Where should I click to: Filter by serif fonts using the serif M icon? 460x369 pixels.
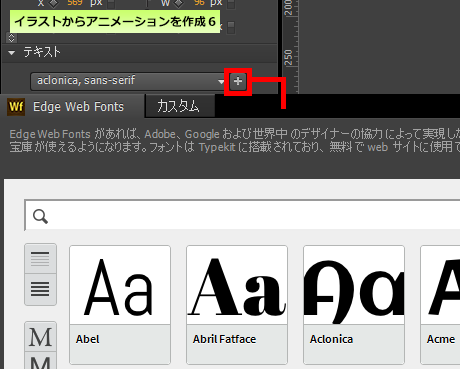point(40,337)
